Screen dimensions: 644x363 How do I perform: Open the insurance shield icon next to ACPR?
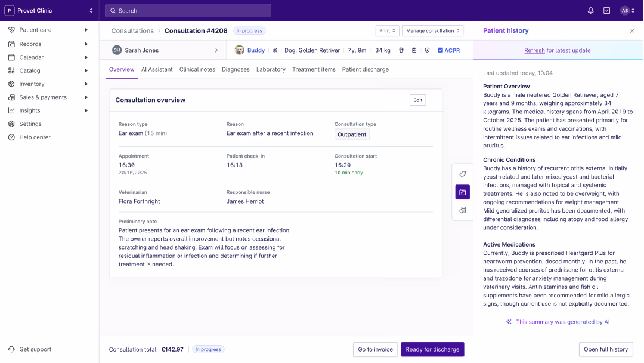(428, 50)
